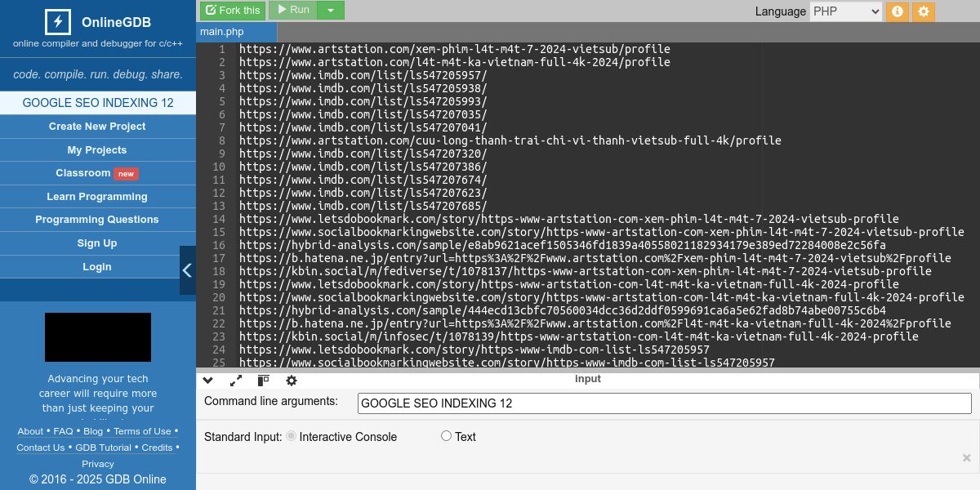Click the black advertisement box in sidebar

pyautogui.click(x=98, y=337)
